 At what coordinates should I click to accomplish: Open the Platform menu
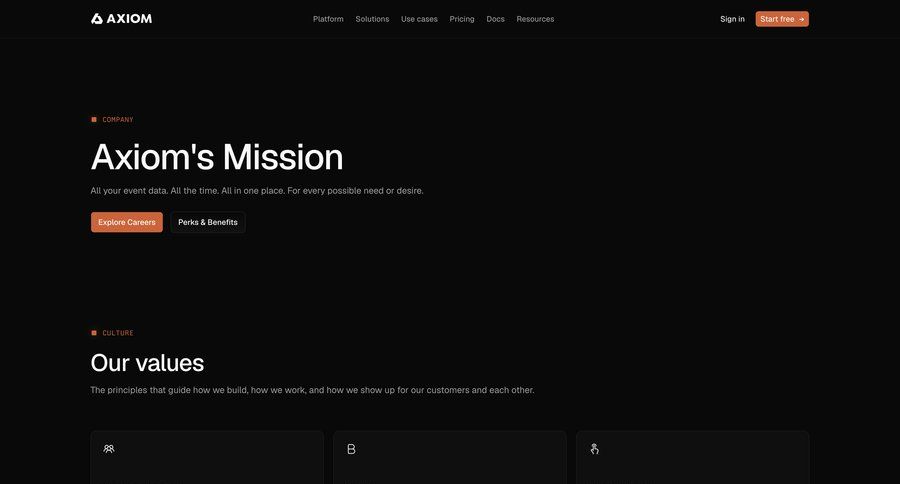(328, 19)
